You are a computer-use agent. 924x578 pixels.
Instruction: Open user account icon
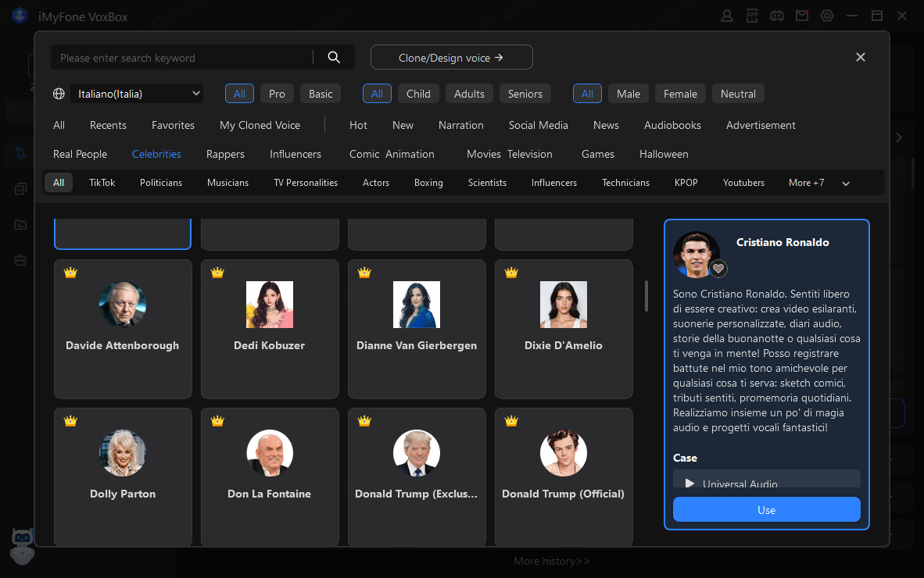[727, 16]
